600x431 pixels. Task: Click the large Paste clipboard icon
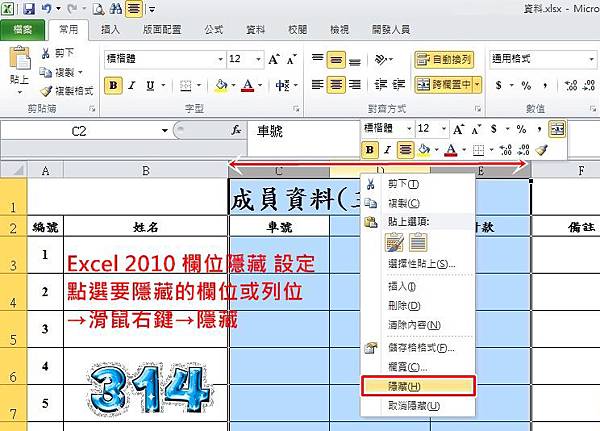19,57
